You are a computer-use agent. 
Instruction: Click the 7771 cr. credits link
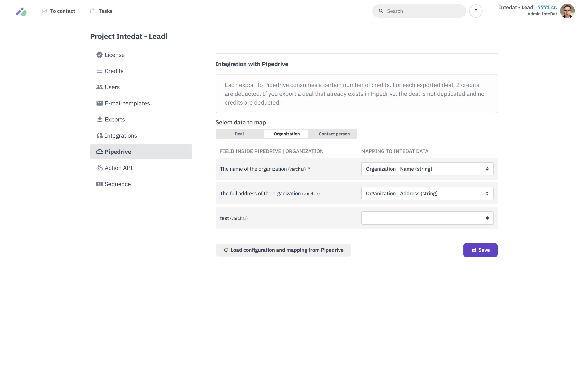[x=547, y=8]
